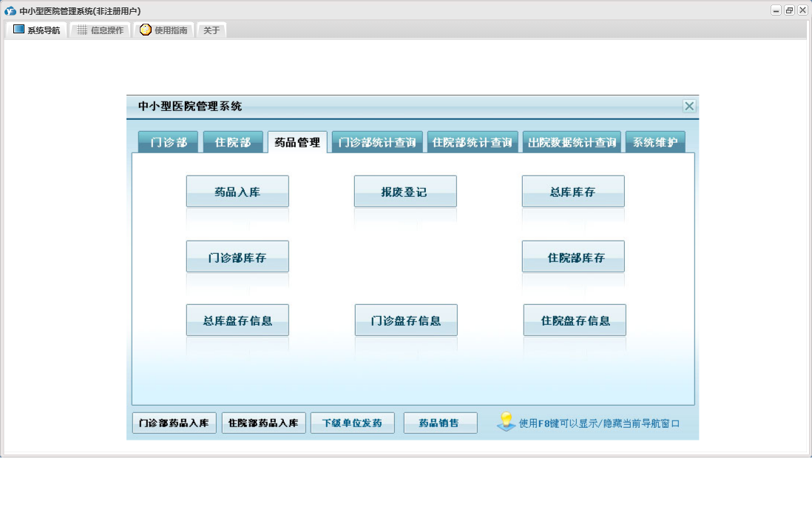This screenshot has width=812, height=530.
Task: Open the 使用指南 menu tab
Action: click(165, 30)
